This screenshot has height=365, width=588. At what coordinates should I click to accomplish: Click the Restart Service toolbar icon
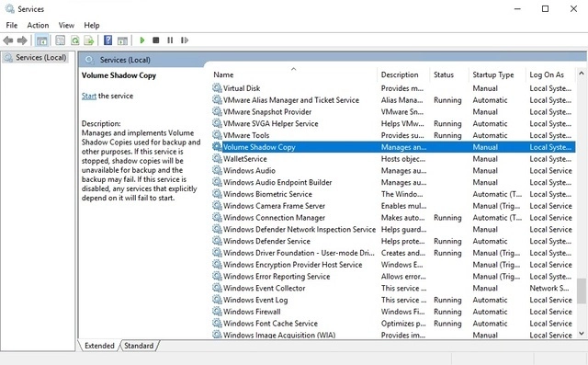(184, 40)
